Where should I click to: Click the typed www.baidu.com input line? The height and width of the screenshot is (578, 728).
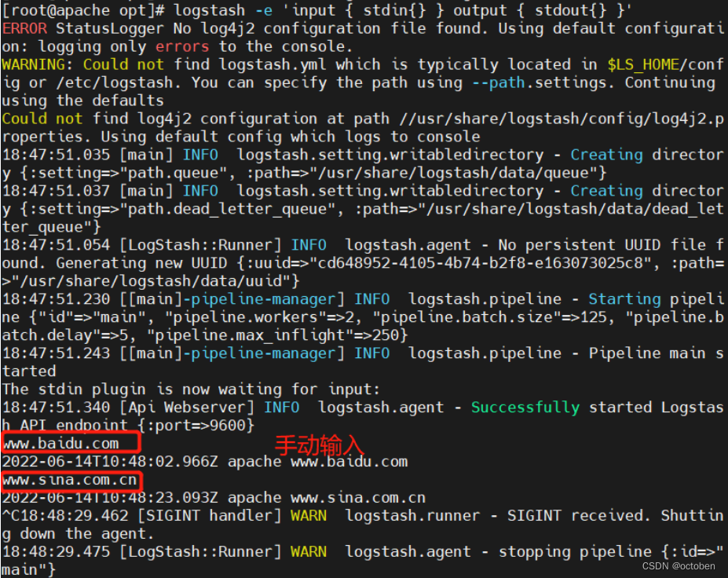(60, 444)
